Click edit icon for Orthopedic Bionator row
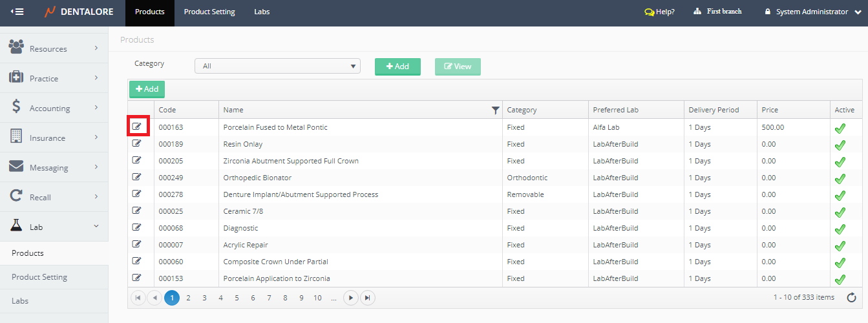The width and height of the screenshot is (868, 323). click(136, 177)
